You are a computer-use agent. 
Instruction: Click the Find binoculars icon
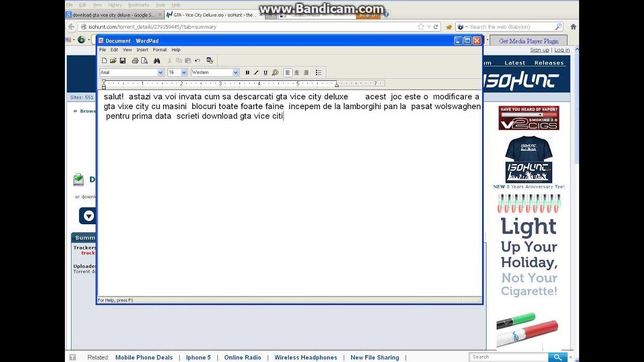156,61
